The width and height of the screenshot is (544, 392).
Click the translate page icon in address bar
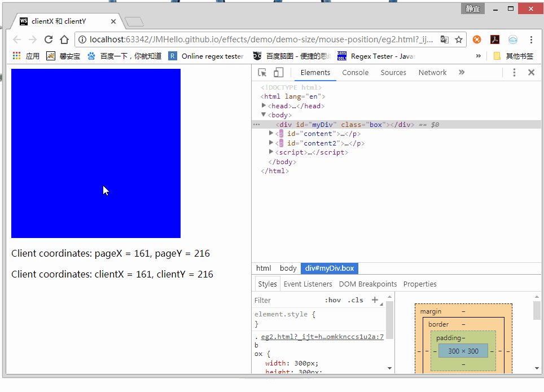pyautogui.click(x=445, y=39)
